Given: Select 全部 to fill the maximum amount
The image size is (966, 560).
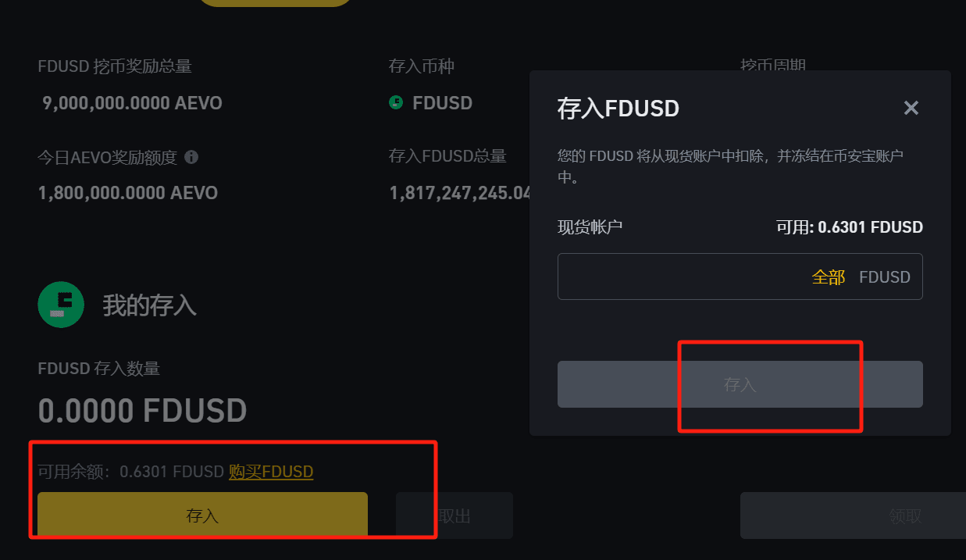Looking at the screenshot, I should [829, 276].
